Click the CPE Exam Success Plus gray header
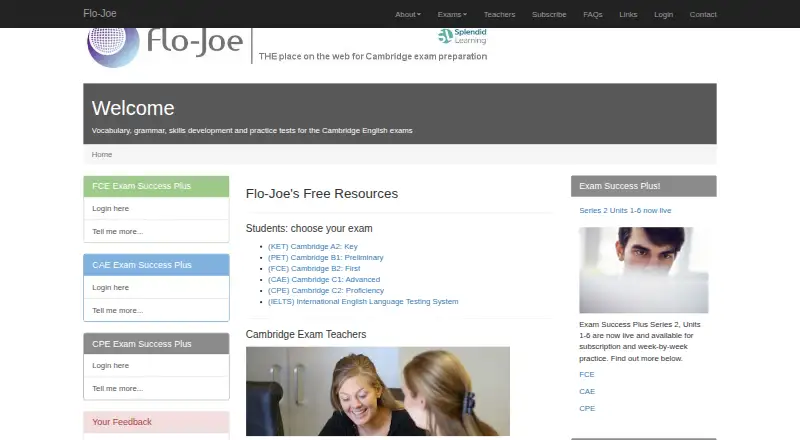 pyautogui.click(x=156, y=344)
